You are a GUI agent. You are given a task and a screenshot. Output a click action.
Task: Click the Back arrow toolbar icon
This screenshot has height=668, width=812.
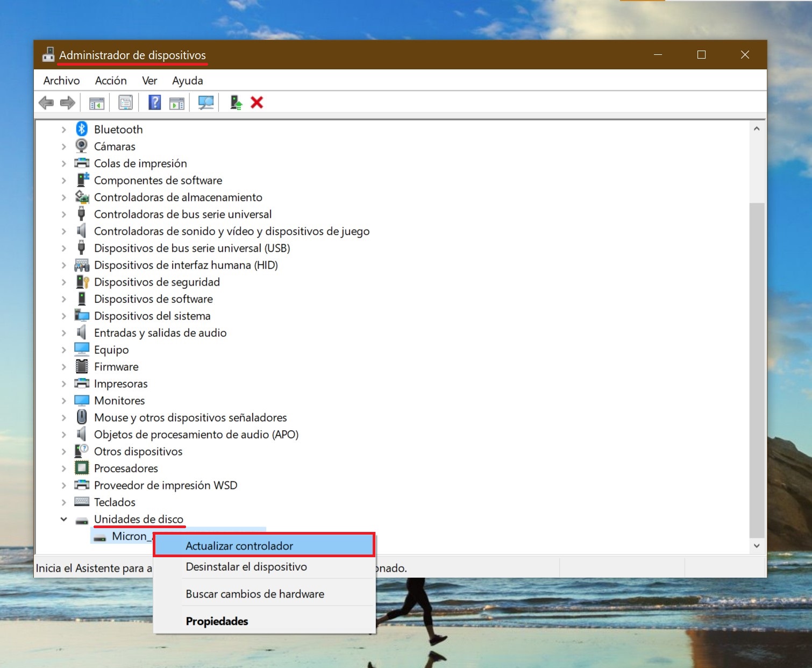(46, 102)
